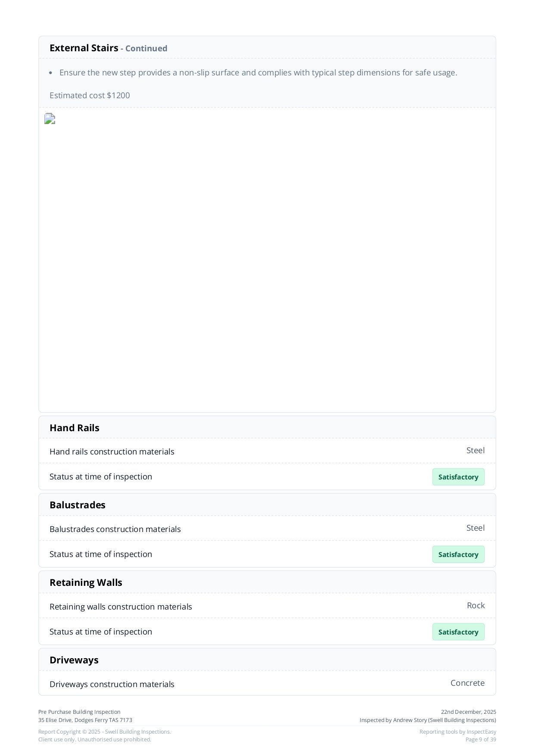The height and width of the screenshot is (756, 535).
Task: Click the External Stairs section heading
Action: click(84, 48)
